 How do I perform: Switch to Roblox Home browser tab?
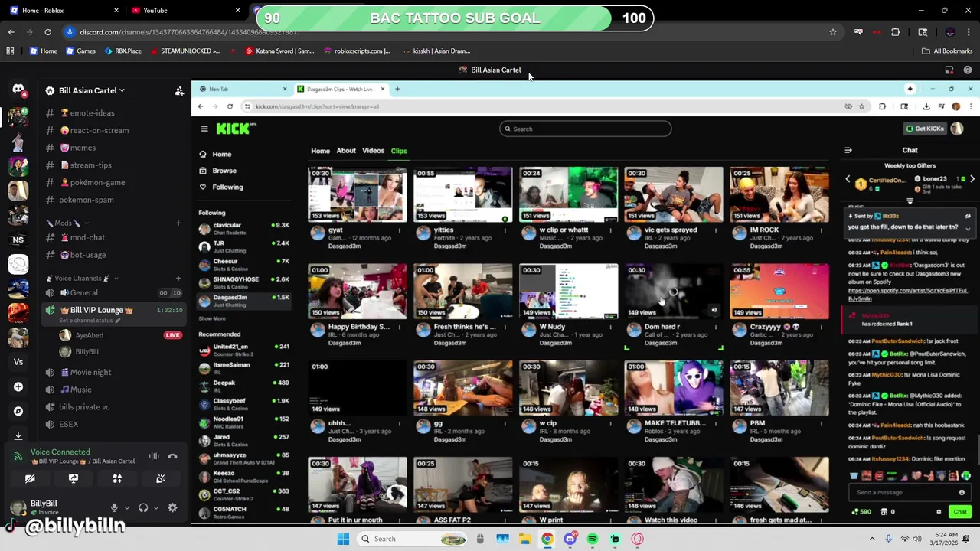point(61,11)
